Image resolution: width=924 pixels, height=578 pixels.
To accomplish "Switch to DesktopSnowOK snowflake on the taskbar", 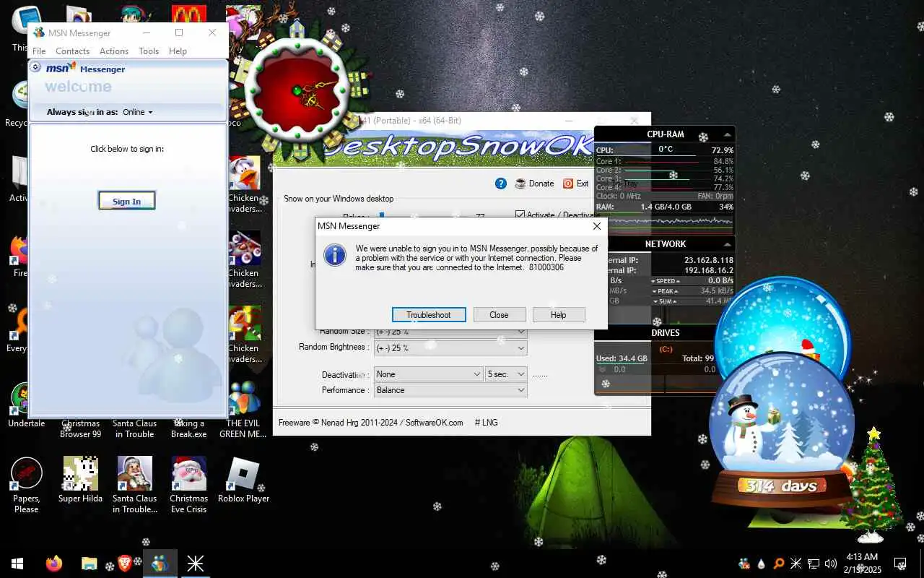I will [x=195, y=564].
